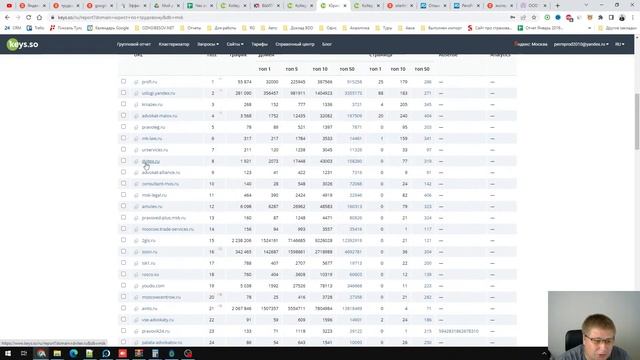Image resolution: width=640 pixels, height=360 pixels.
Task: Open the Windows Start menu
Action: tap(8, 353)
